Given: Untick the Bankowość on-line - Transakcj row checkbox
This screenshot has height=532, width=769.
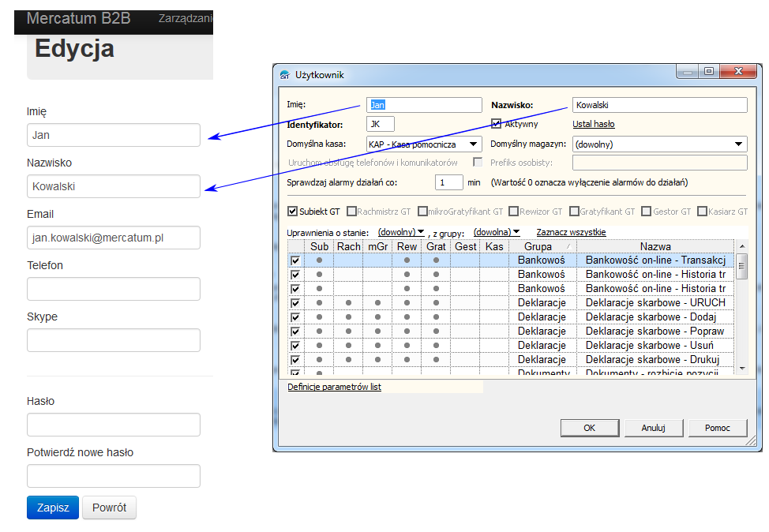Looking at the screenshot, I should pos(295,260).
